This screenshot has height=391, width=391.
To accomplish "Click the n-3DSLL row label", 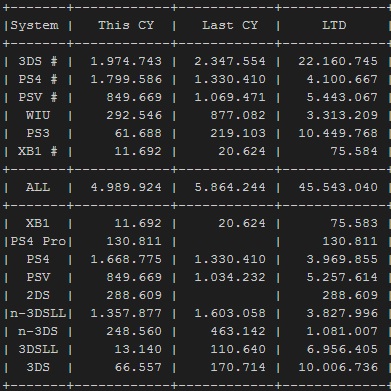I will (38, 313).
